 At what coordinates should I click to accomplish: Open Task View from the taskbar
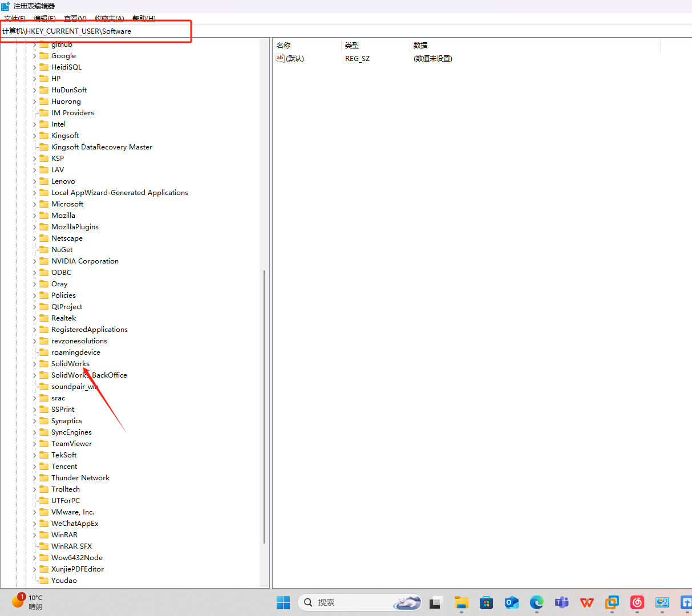point(436,602)
